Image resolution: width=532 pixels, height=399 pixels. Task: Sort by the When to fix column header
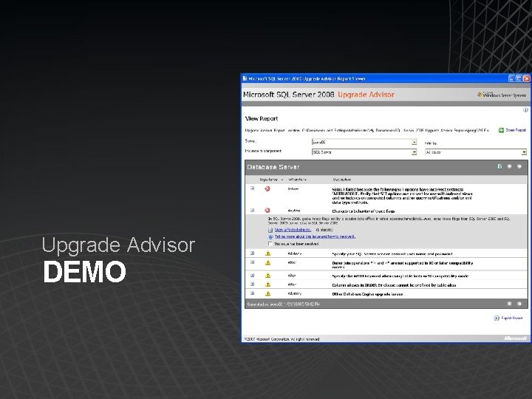coord(297,180)
